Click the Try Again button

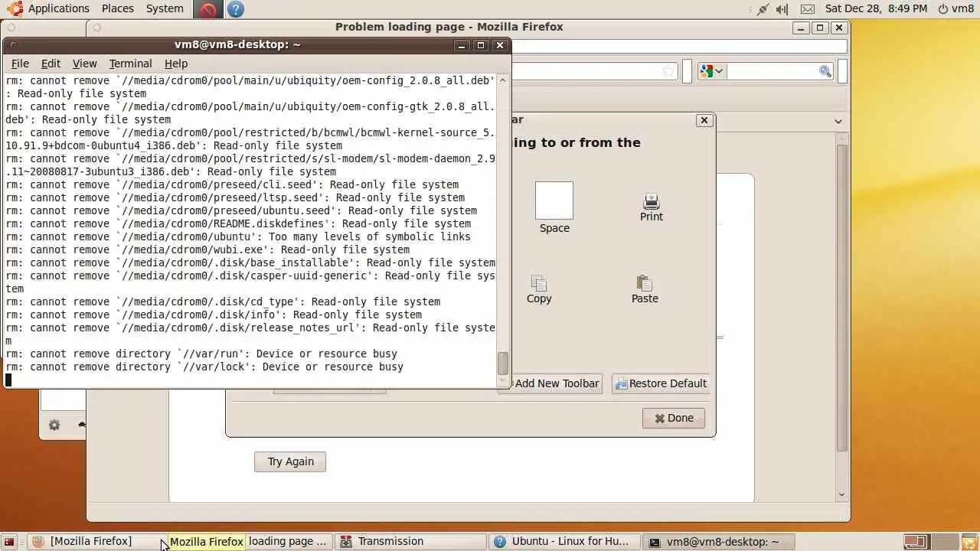[x=290, y=461]
